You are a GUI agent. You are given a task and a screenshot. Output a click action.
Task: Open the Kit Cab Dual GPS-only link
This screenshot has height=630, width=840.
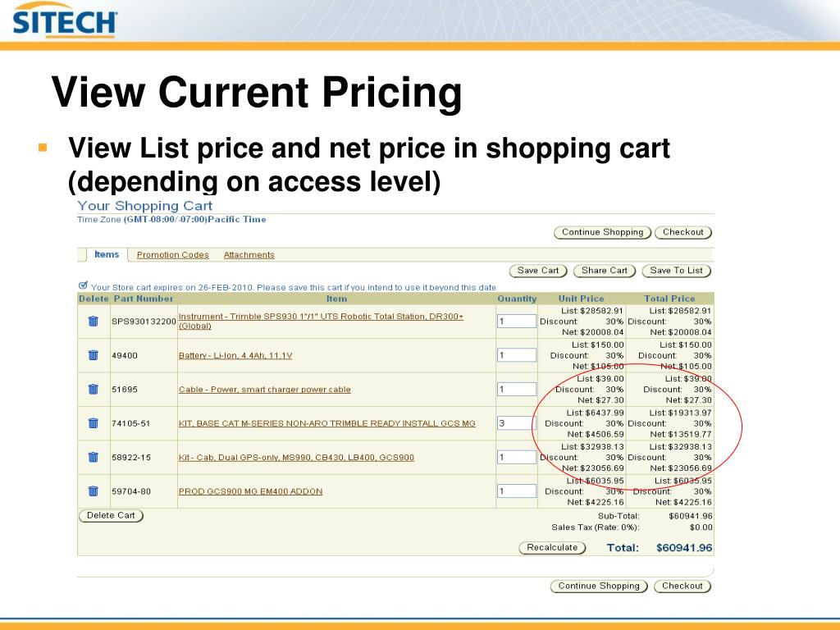click(x=296, y=458)
